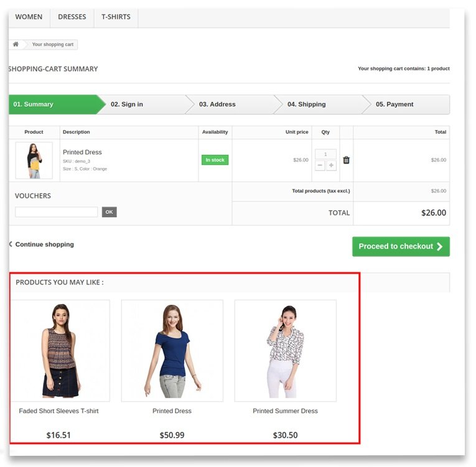Click Printed Summer Dress title link

tap(286, 411)
